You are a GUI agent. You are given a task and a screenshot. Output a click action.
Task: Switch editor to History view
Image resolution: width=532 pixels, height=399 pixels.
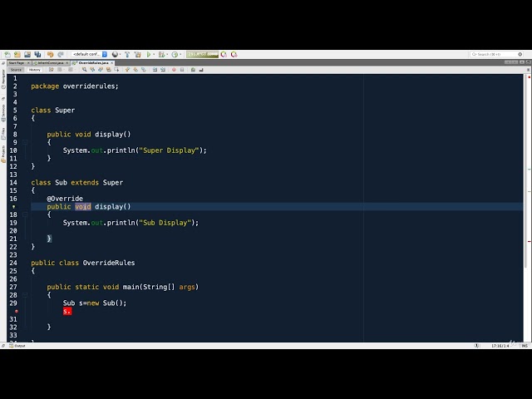click(x=34, y=70)
